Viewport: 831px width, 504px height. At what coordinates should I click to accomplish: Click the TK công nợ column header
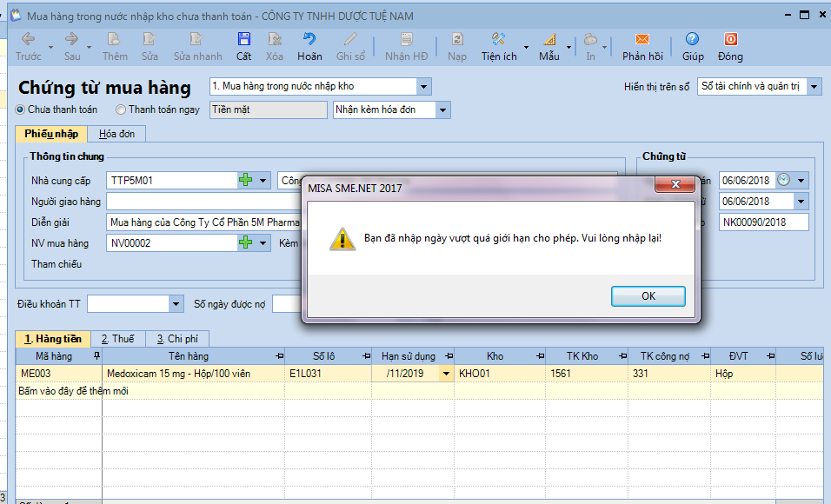click(x=669, y=356)
